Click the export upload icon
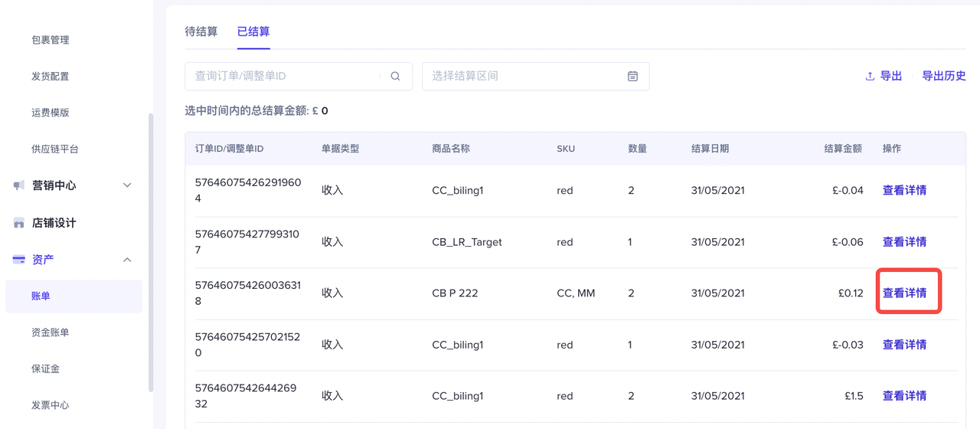The height and width of the screenshot is (429, 980). [x=870, y=77]
